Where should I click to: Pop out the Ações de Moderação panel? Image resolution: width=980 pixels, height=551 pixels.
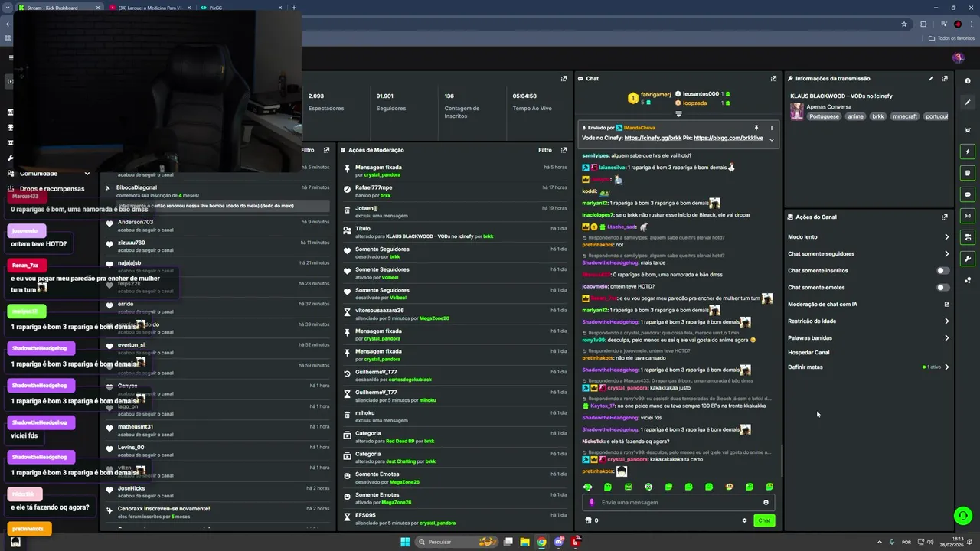(x=564, y=150)
